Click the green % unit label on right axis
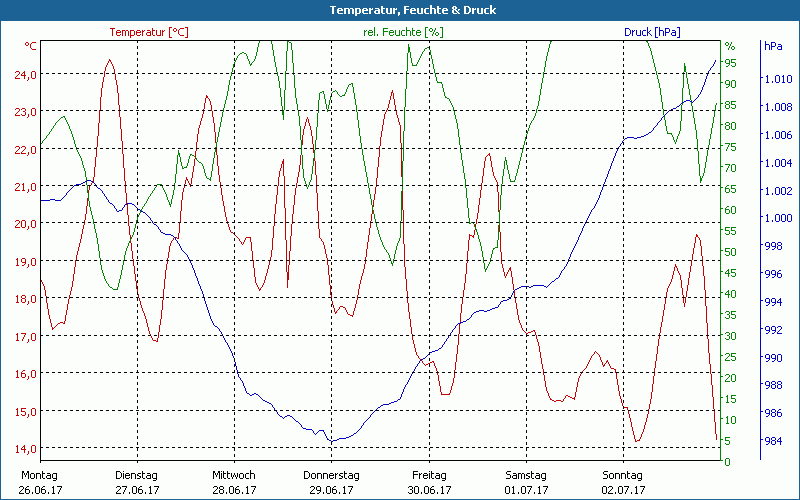 (x=730, y=46)
